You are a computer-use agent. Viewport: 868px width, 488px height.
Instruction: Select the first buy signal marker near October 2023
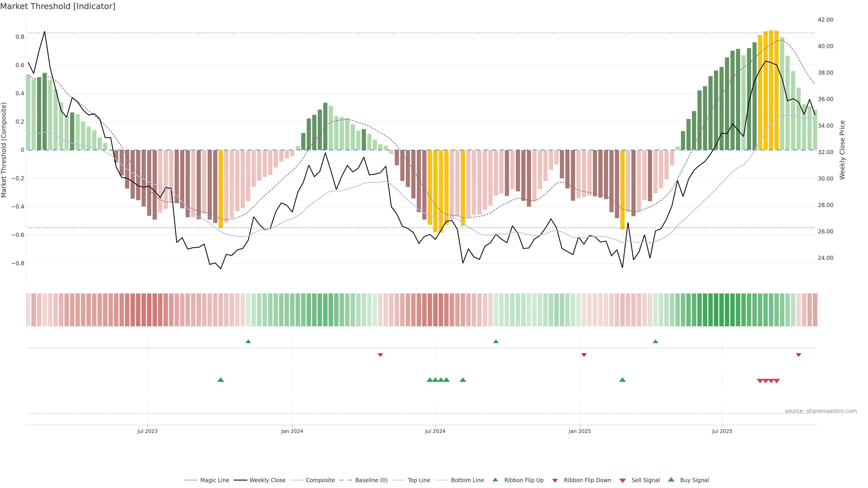tap(221, 380)
